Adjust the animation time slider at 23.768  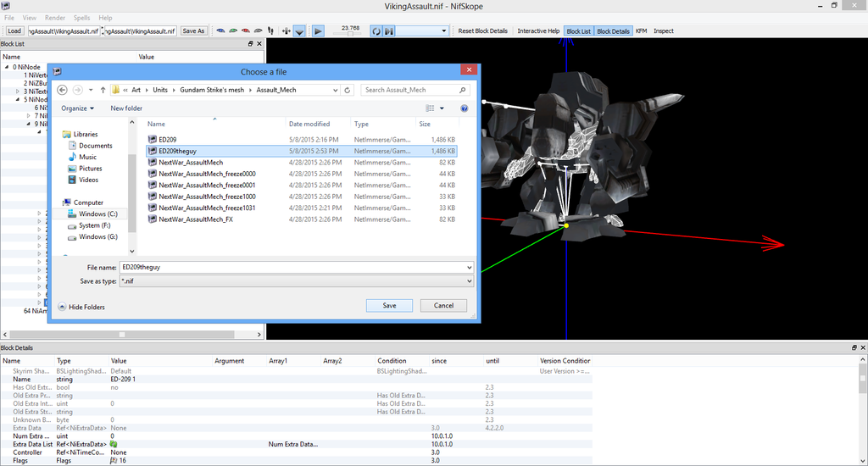(x=350, y=34)
